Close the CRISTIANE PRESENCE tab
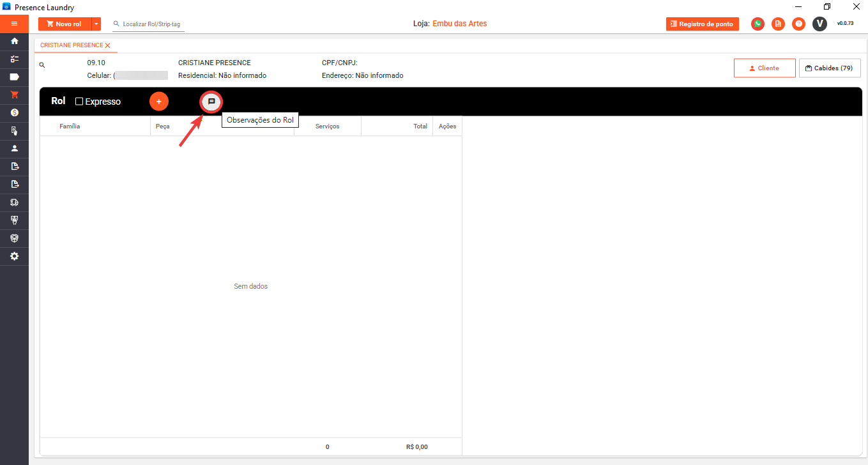The width and height of the screenshot is (868, 465). click(108, 45)
